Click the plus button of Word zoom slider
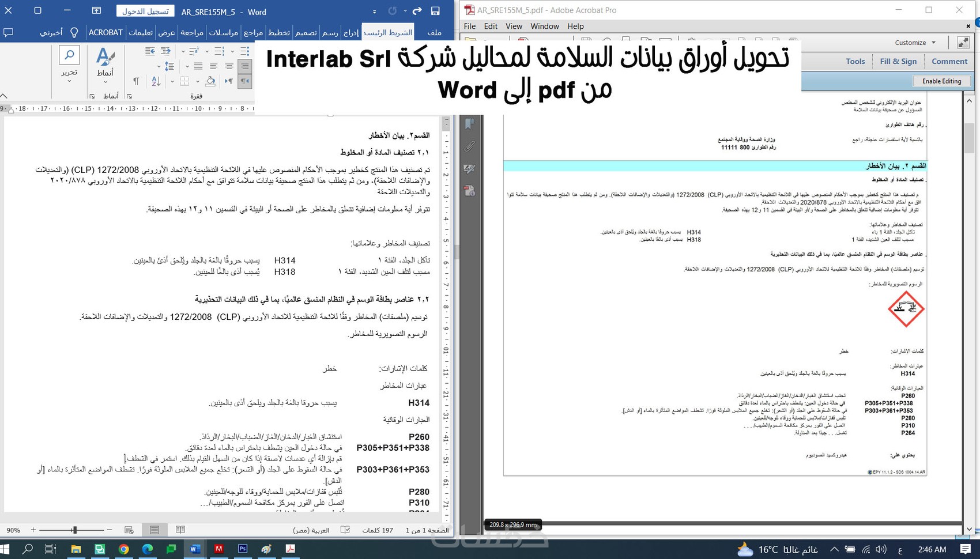The width and height of the screenshot is (980, 559). (33, 530)
